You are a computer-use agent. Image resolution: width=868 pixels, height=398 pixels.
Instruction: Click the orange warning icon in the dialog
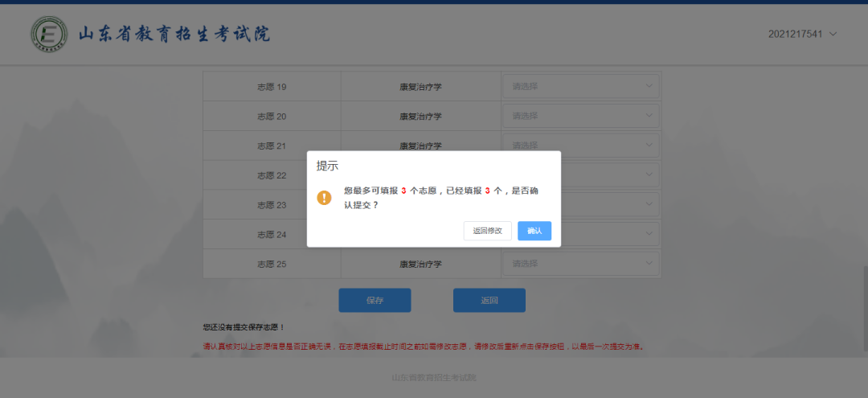click(x=324, y=198)
